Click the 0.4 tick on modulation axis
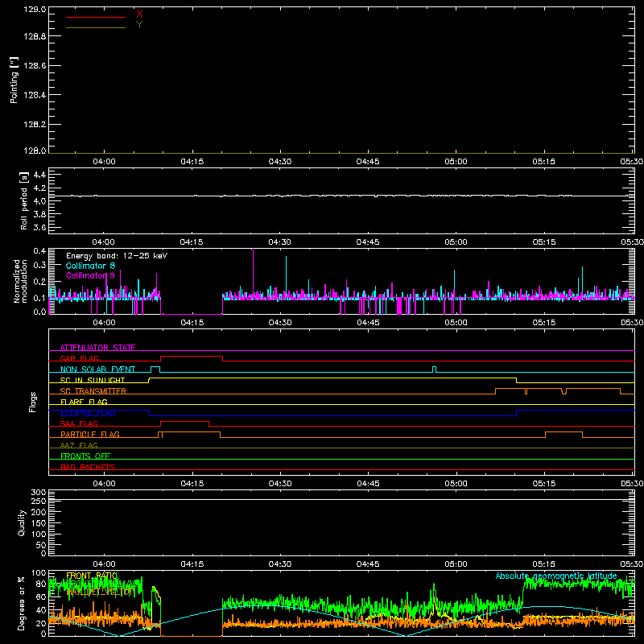This screenshot has height=644, width=644. (39, 250)
